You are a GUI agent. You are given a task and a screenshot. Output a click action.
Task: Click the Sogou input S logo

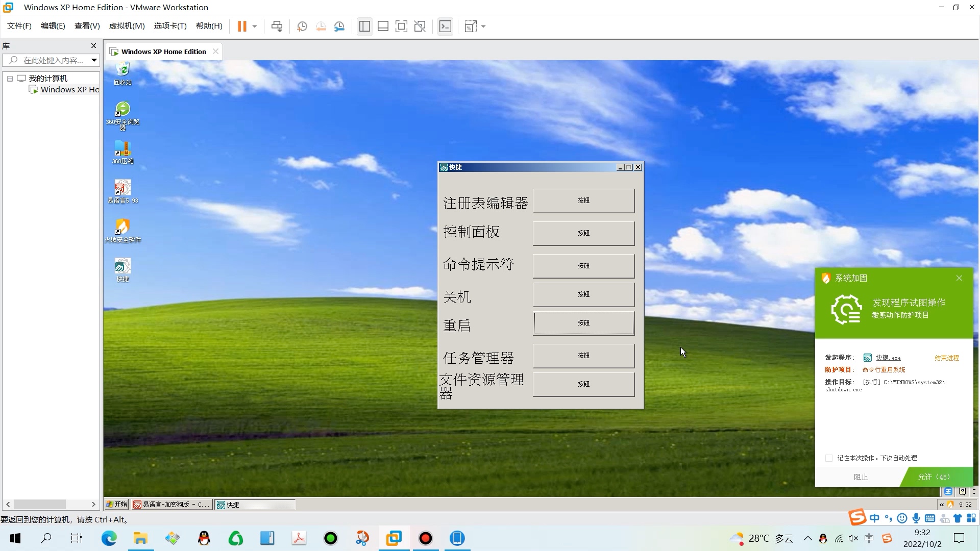(x=857, y=517)
